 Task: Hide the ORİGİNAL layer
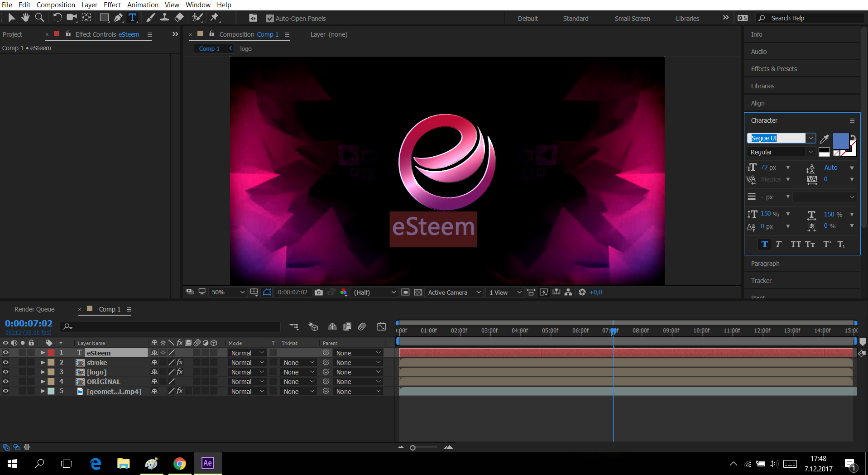pyautogui.click(x=5, y=381)
